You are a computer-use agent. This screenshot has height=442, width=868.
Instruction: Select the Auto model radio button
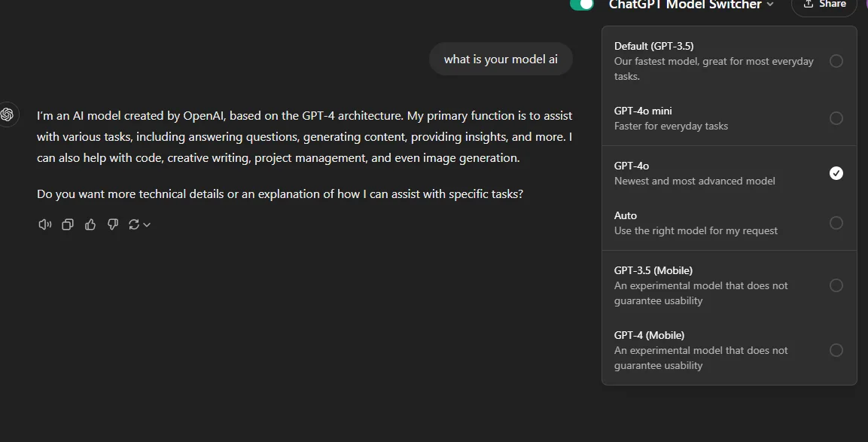(836, 223)
